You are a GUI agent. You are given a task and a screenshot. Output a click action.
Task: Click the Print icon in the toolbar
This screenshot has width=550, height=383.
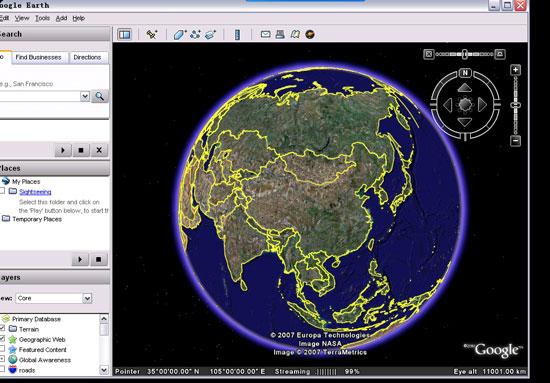tap(280, 34)
